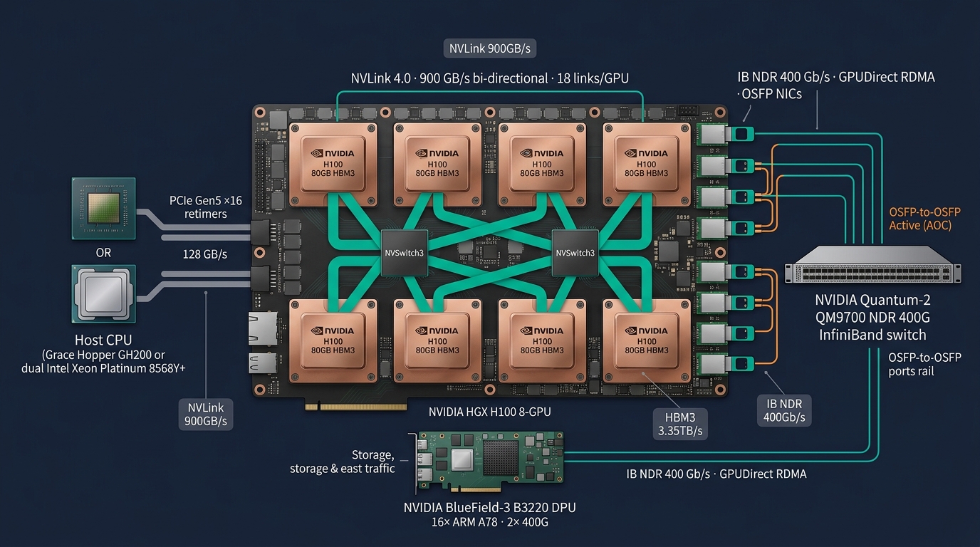Click the green-die CPU chip above OR
The width and height of the screenshot is (980, 547).
click(104, 207)
